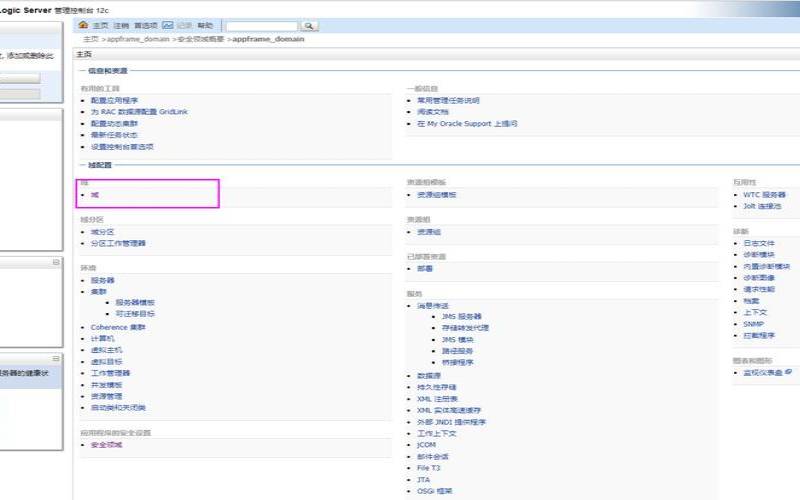This screenshot has height=500, width=800.
Task: Open OSGi 框架 link
Action: pos(435,491)
